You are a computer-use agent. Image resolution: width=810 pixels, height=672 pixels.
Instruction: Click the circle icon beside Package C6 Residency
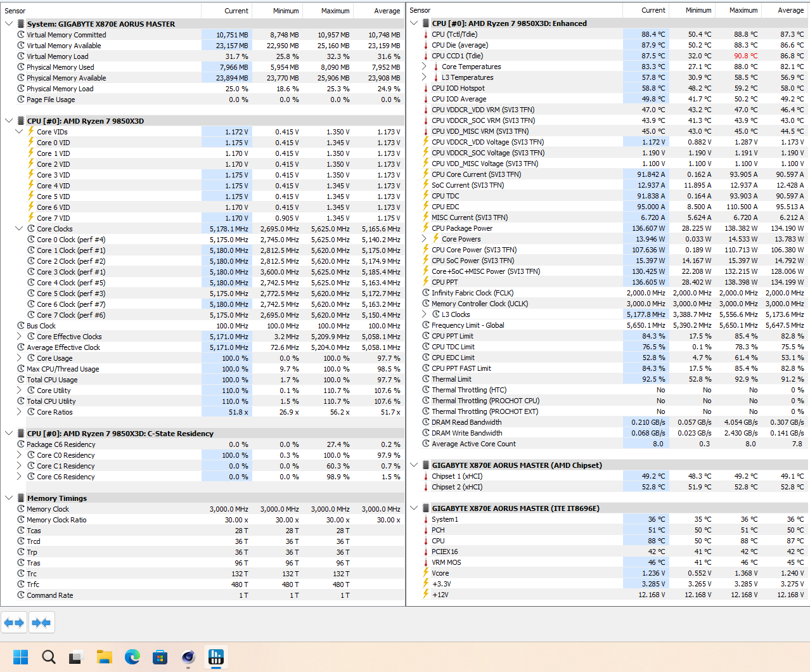pos(21,444)
